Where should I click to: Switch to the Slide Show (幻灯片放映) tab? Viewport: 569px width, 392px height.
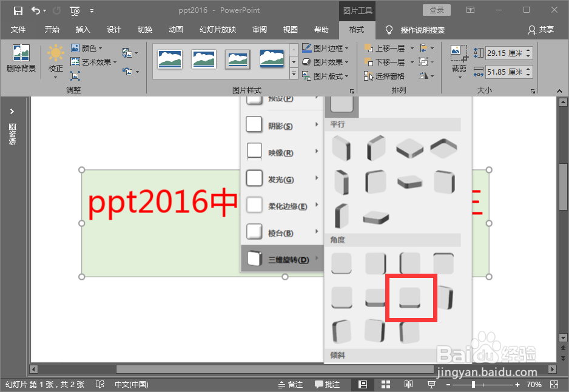tap(218, 30)
